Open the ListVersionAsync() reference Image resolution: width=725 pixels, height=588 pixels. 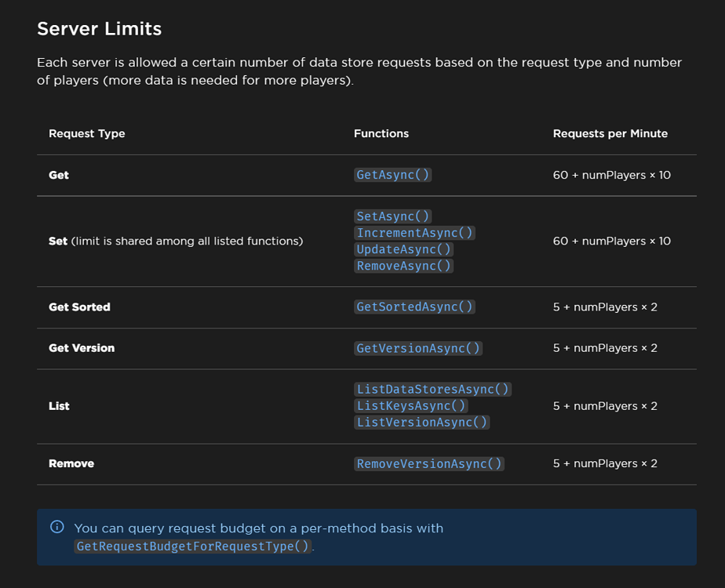(x=421, y=422)
